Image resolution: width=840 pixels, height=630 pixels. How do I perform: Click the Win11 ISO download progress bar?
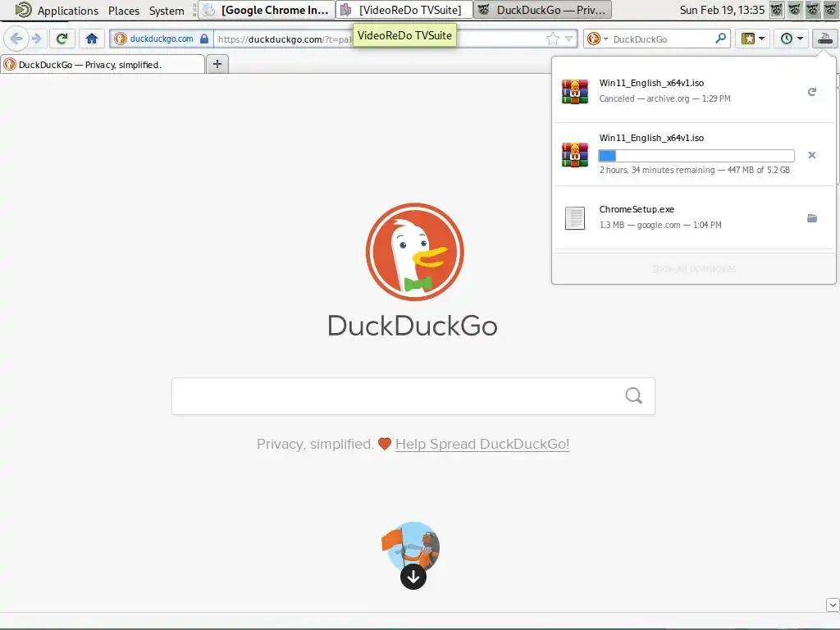pos(696,155)
